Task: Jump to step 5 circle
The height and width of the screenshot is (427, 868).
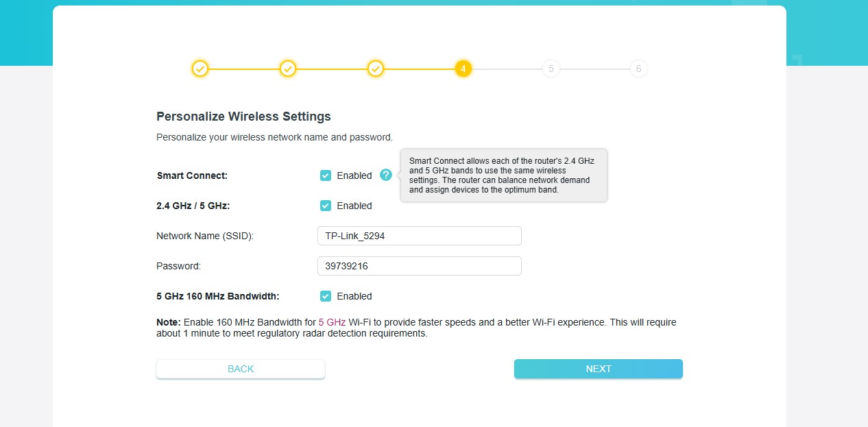Action: pyautogui.click(x=551, y=69)
